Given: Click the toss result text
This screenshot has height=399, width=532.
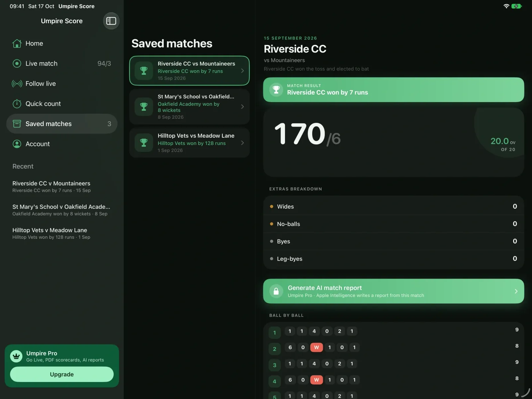Looking at the screenshot, I should 316,69.
